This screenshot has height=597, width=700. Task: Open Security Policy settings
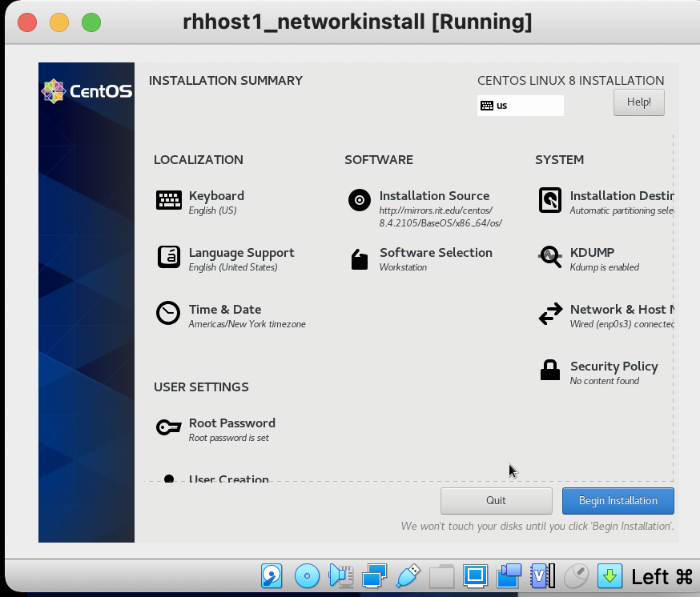pos(597,372)
